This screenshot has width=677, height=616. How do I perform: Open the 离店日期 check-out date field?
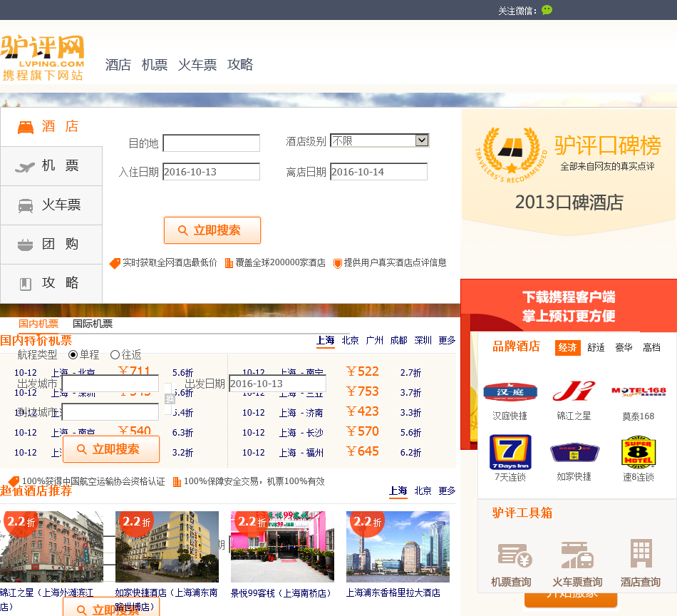(378, 172)
